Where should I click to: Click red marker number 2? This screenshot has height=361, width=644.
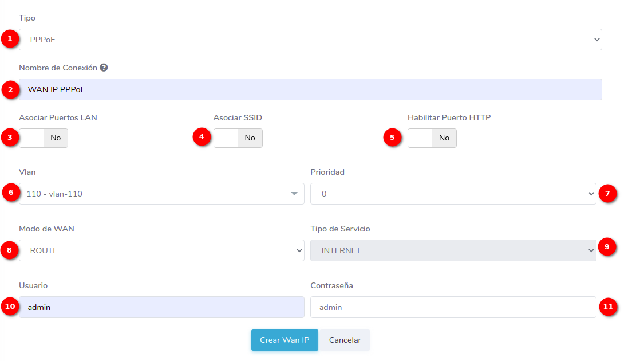pos(9,89)
